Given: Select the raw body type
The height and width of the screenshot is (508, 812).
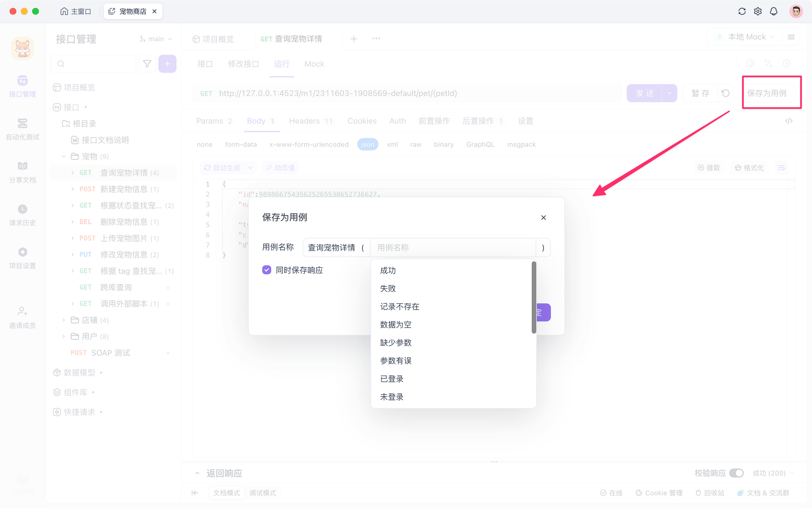Looking at the screenshot, I should pyautogui.click(x=416, y=144).
